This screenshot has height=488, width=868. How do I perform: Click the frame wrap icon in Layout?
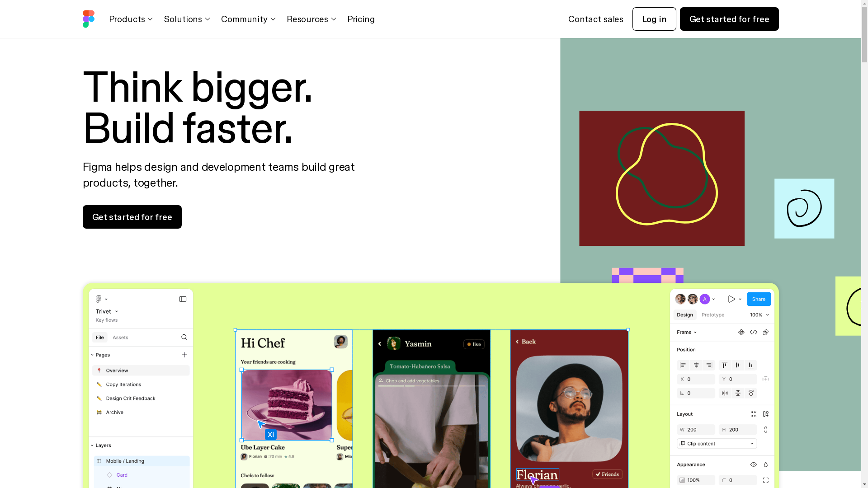tap(753, 413)
